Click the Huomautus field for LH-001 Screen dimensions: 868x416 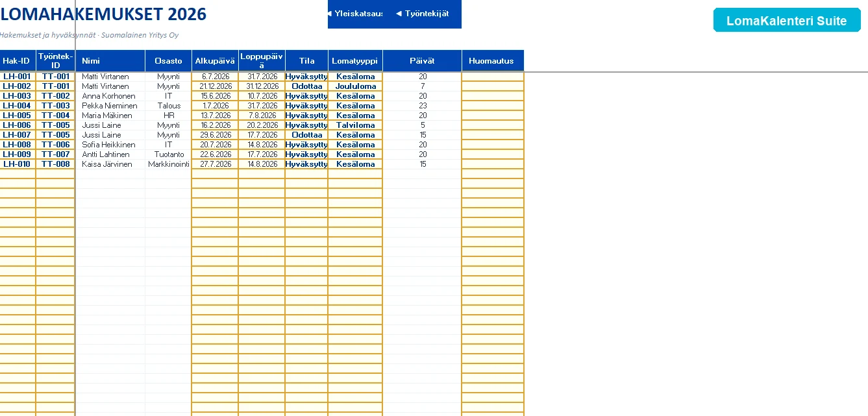tap(493, 77)
